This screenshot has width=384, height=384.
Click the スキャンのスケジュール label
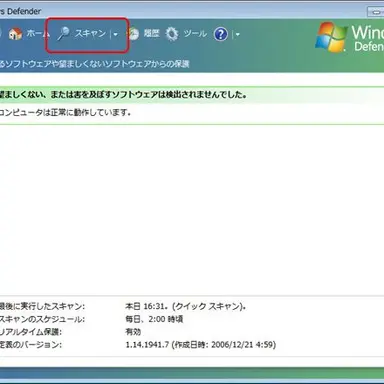[x=42, y=319]
